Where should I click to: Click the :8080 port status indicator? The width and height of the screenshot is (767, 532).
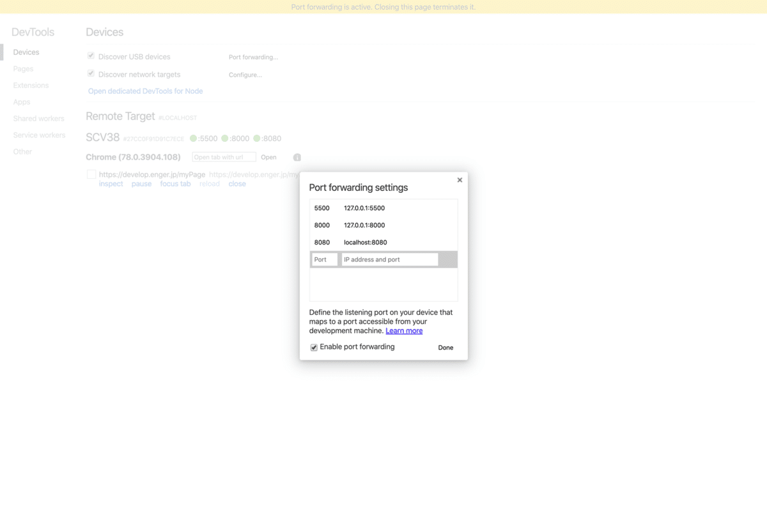point(267,139)
